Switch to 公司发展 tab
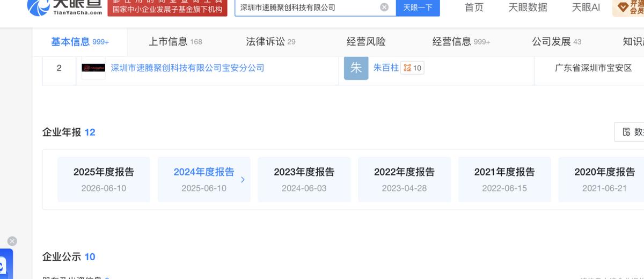Screen dimensions: 644x279 557,42
